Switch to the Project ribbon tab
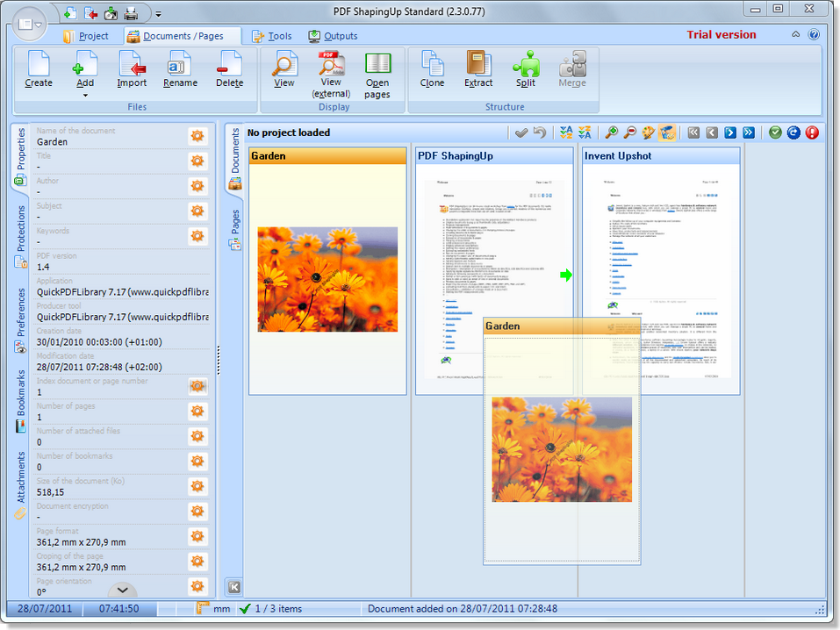This screenshot has height=630, width=840. tap(86, 36)
